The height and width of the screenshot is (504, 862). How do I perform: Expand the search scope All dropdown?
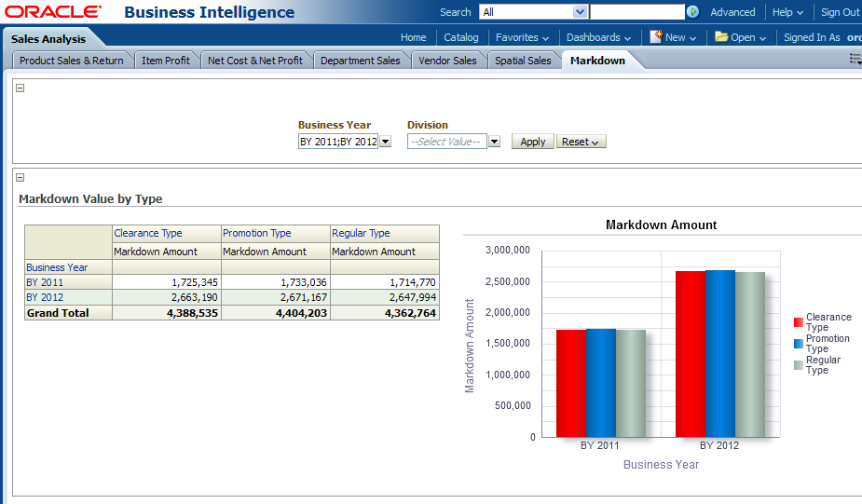(x=580, y=12)
